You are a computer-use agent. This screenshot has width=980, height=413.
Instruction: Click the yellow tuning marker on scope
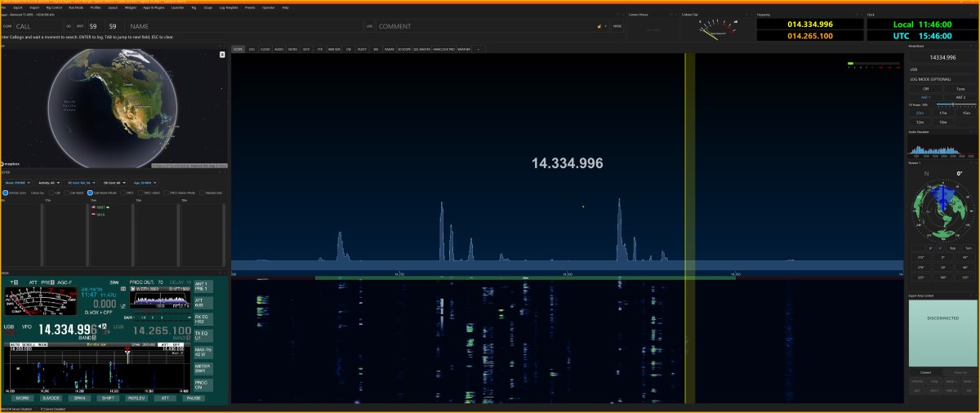pos(690,229)
